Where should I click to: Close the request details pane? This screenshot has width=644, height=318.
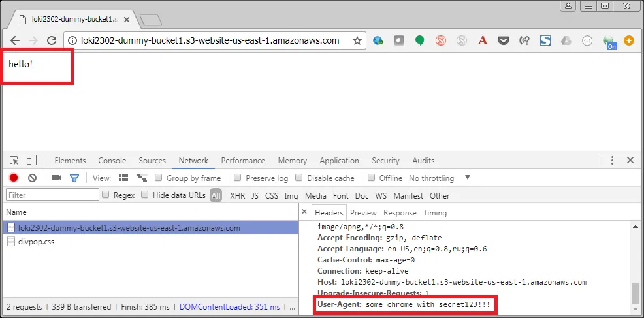tap(304, 212)
